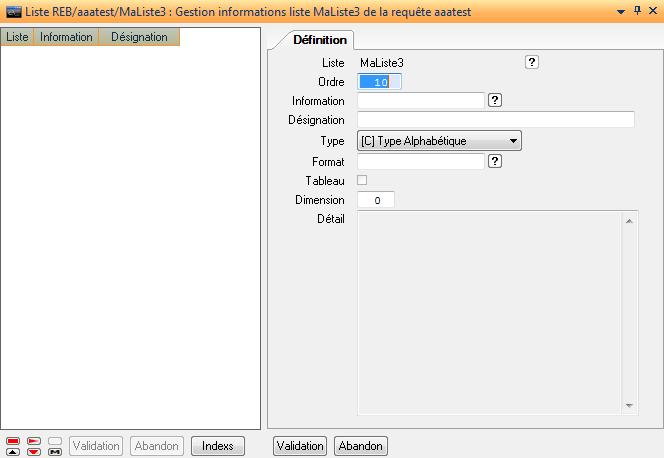This screenshot has width=664, height=458.
Task: Enable the Tableau checkbox
Action: click(x=363, y=180)
